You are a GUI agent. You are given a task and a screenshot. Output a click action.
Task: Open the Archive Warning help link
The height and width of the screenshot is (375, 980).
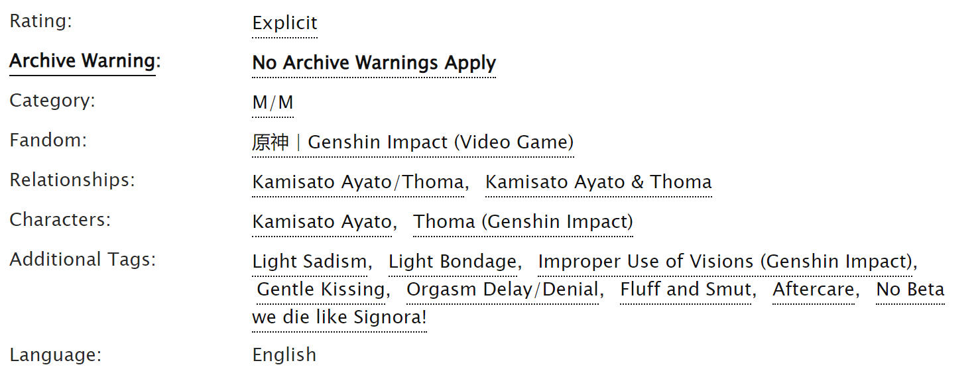pyautogui.click(x=82, y=61)
